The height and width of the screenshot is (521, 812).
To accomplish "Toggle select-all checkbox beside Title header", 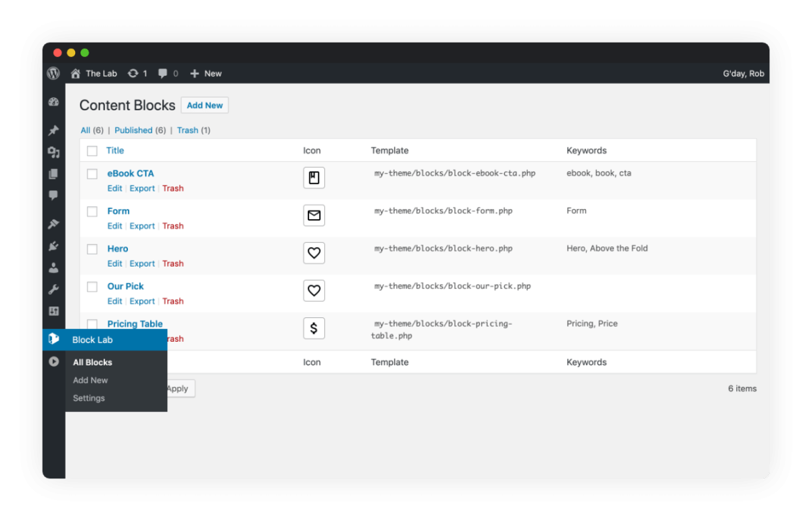I will (92, 151).
